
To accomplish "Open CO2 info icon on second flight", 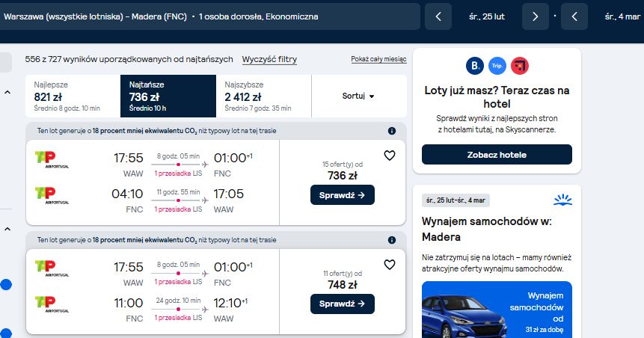I will point(392,240).
